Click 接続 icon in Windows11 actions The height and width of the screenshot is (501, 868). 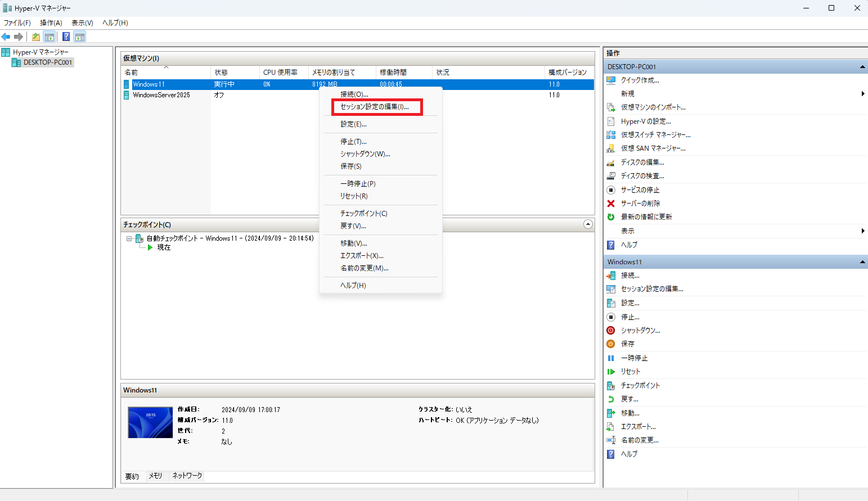coord(611,276)
